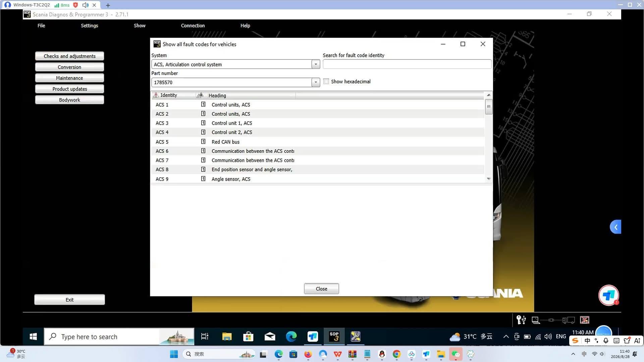
Task: Click the Checks and adjustments button
Action: (69, 56)
